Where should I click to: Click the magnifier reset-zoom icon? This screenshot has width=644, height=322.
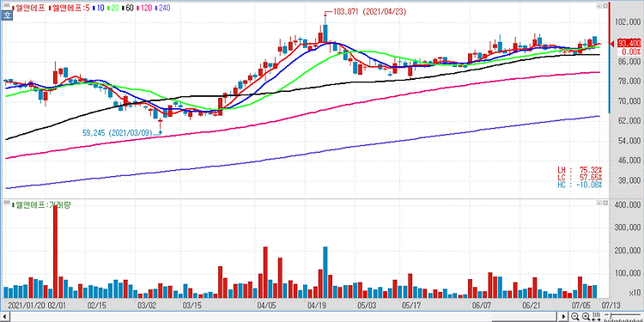tap(586, 316)
